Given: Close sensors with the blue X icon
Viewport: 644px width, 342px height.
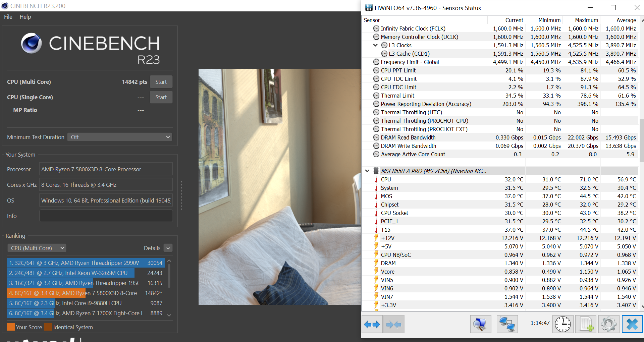Looking at the screenshot, I should [632, 324].
